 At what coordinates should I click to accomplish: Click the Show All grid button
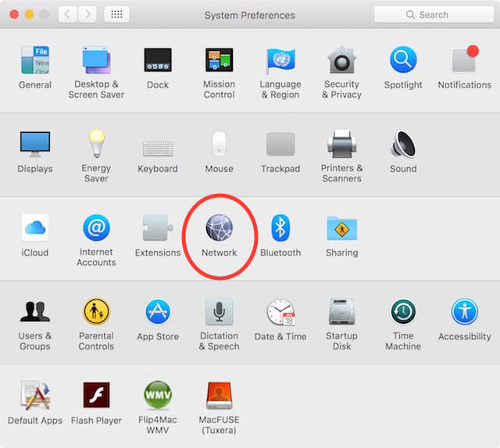tap(116, 14)
